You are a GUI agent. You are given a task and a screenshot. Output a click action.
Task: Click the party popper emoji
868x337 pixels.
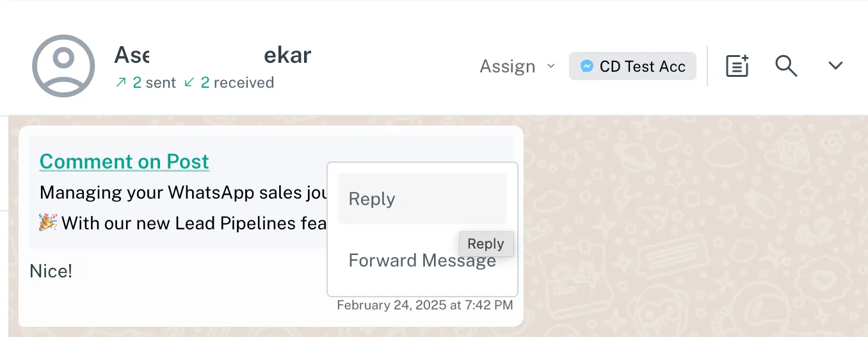click(48, 223)
